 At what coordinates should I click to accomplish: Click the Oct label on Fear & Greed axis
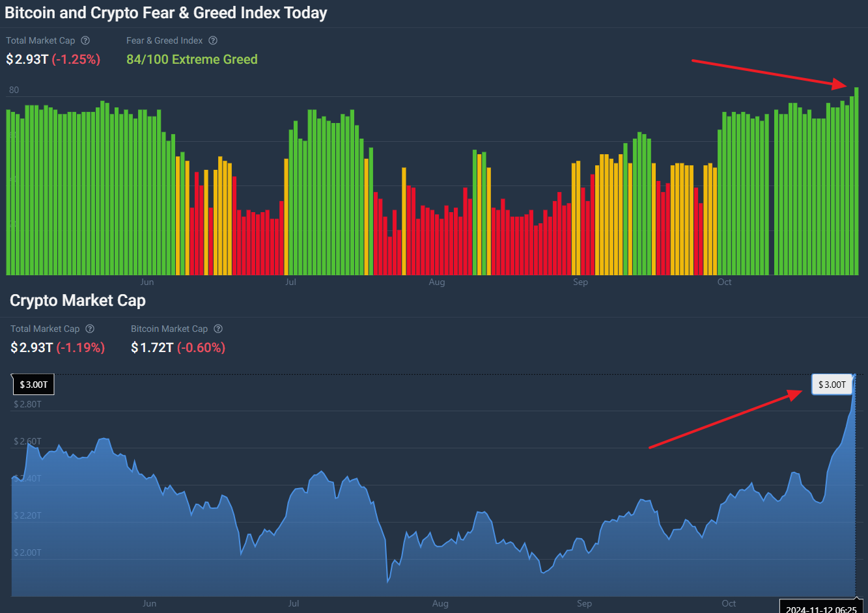coord(724,282)
